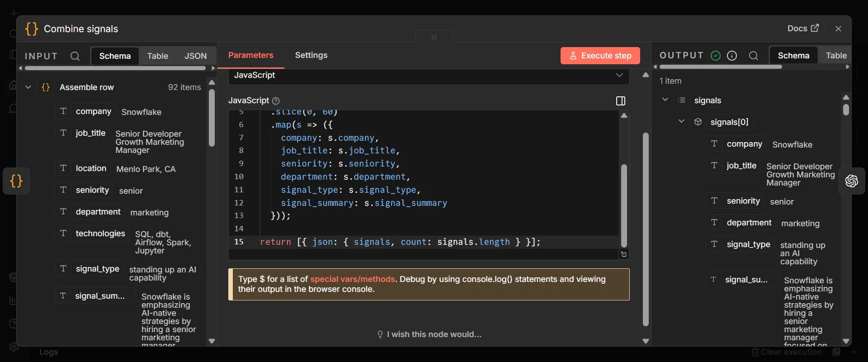Switch OUTPUT view to Schema
Screen dimensions: 868x362
(x=793, y=56)
